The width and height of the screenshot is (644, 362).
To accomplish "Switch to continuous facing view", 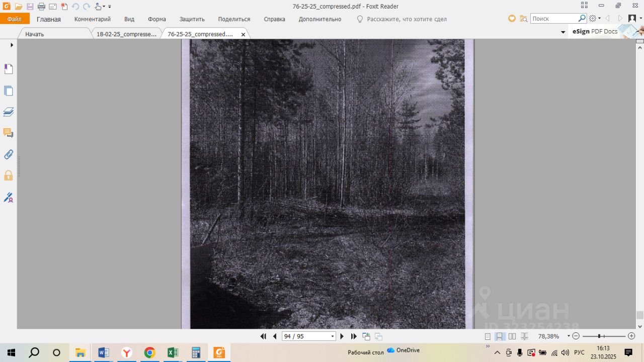I will (x=524, y=336).
